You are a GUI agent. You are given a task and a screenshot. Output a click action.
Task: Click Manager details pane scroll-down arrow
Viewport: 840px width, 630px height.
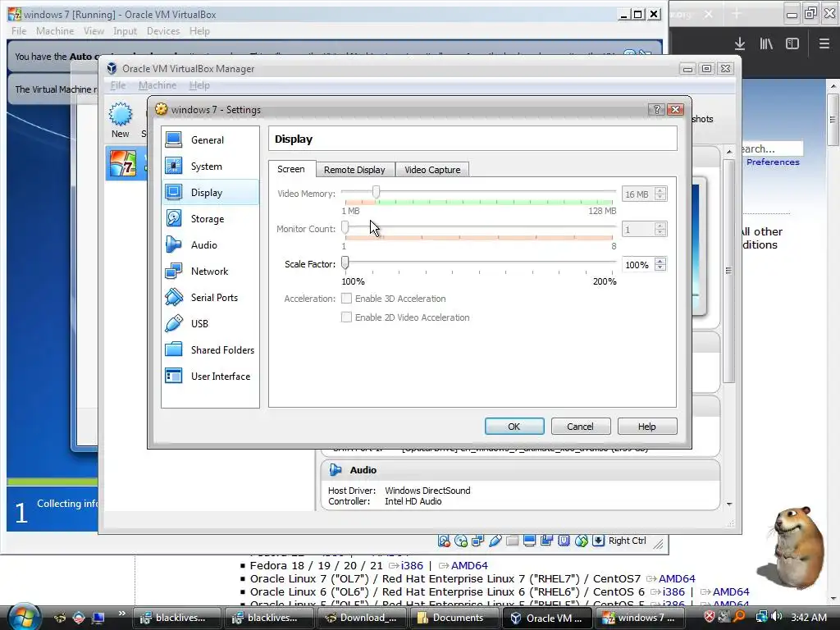729,504
